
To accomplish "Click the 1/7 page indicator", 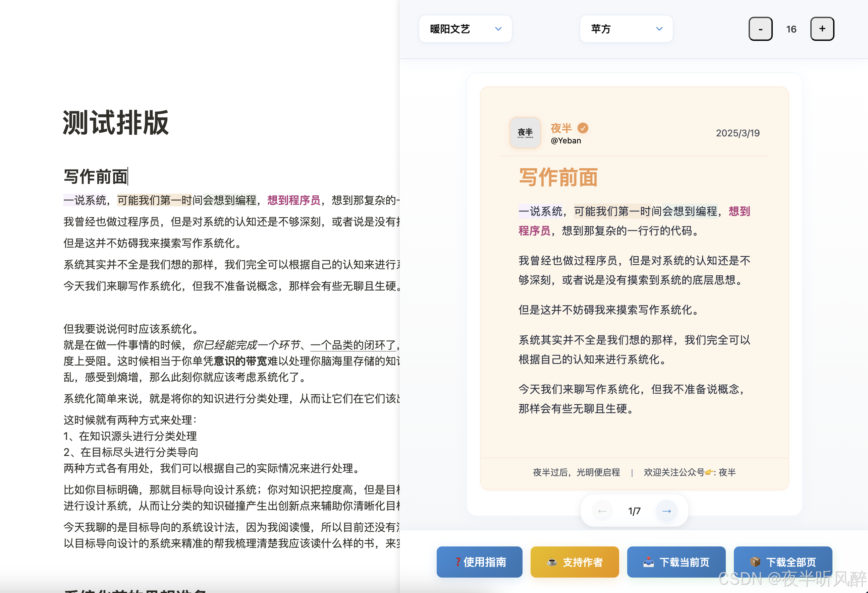I will click(634, 511).
